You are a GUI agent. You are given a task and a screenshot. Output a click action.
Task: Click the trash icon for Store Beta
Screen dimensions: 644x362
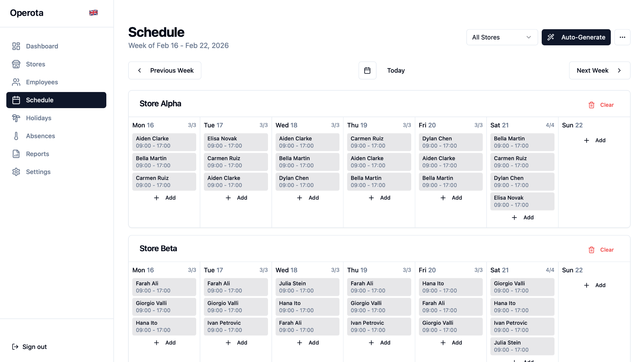[591, 250]
